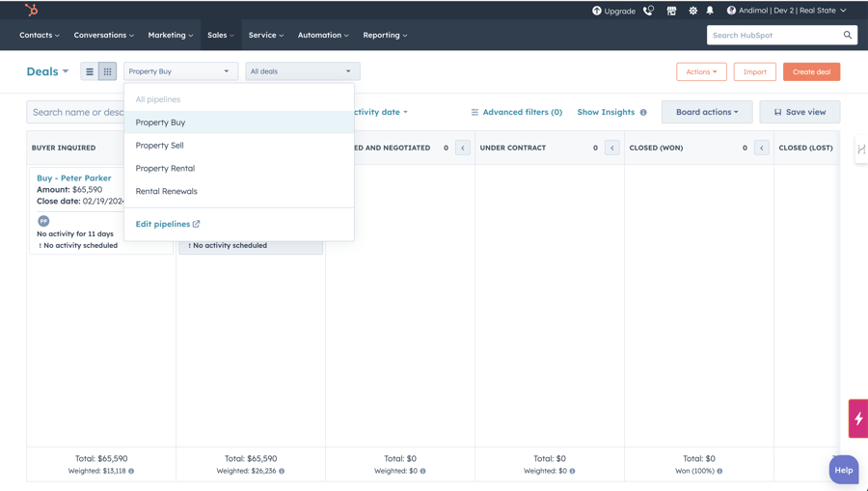Screen dimensions: 868x491
Task: Open the Edit pipelines link
Action: tap(167, 224)
